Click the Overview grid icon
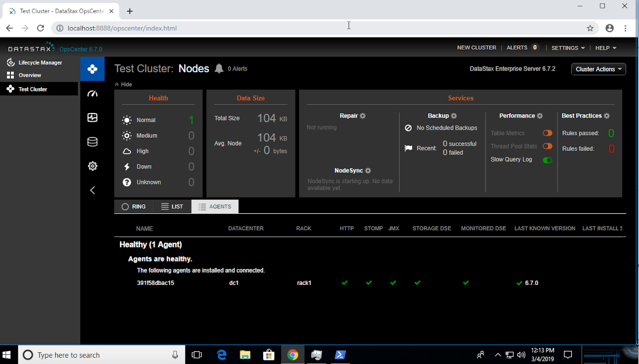Screen dimensions: 639x364 (10, 75)
